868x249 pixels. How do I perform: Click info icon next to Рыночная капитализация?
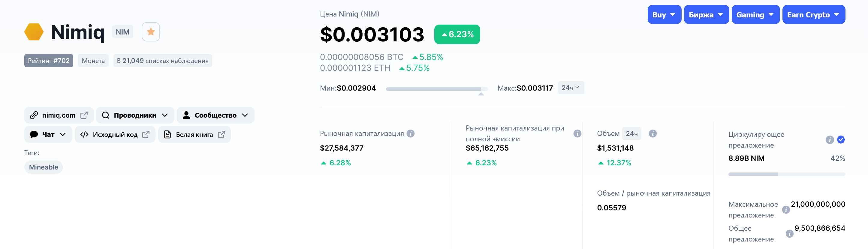[410, 133]
